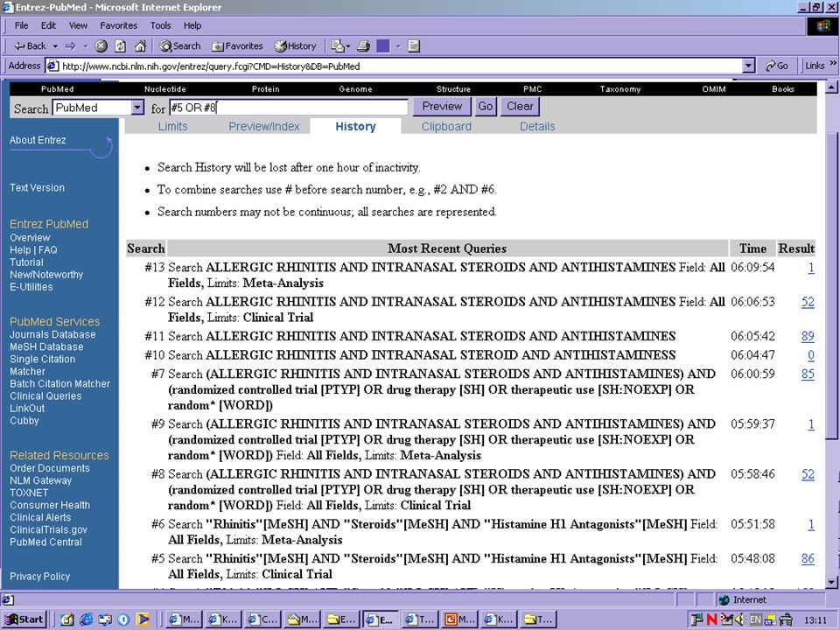Viewport: 840px width, 630px height.
Task: Open the Favorites pane from the IE toolbar
Action: [x=237, y=46]
